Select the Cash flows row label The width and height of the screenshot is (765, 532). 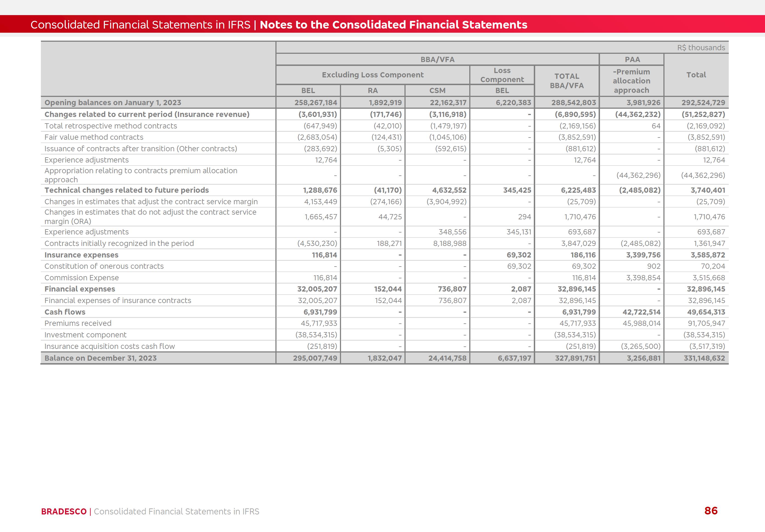(x=65, y=312)
